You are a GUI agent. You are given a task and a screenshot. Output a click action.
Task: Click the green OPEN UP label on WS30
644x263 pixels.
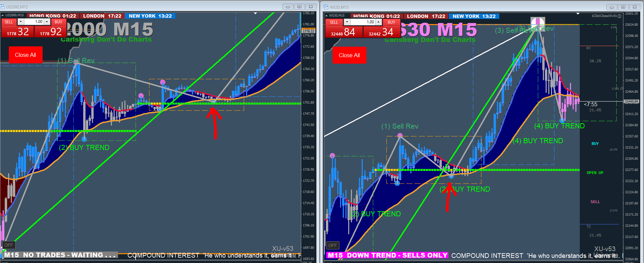pos(595,173)
